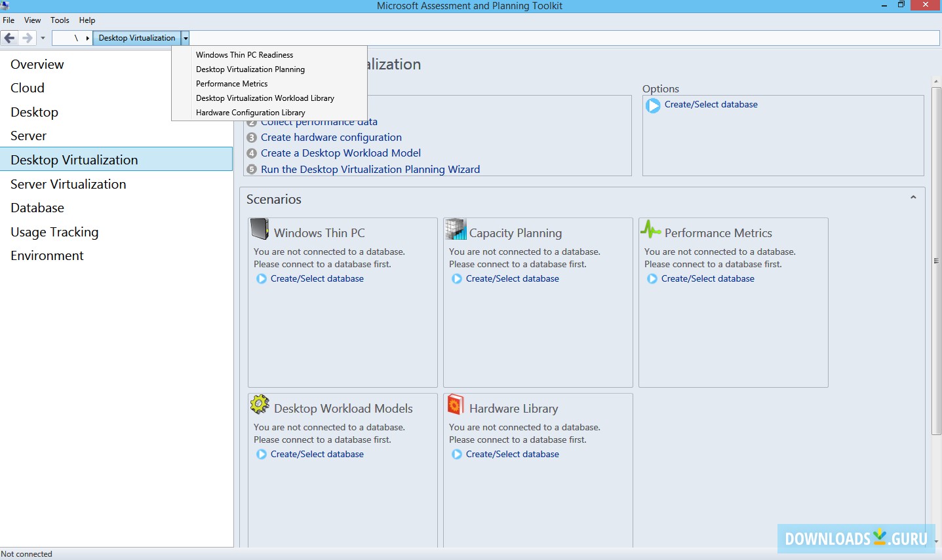Click the Options heading
This screenshot has width=942, height=560.
pyautogui.click(x=661, y=89)
